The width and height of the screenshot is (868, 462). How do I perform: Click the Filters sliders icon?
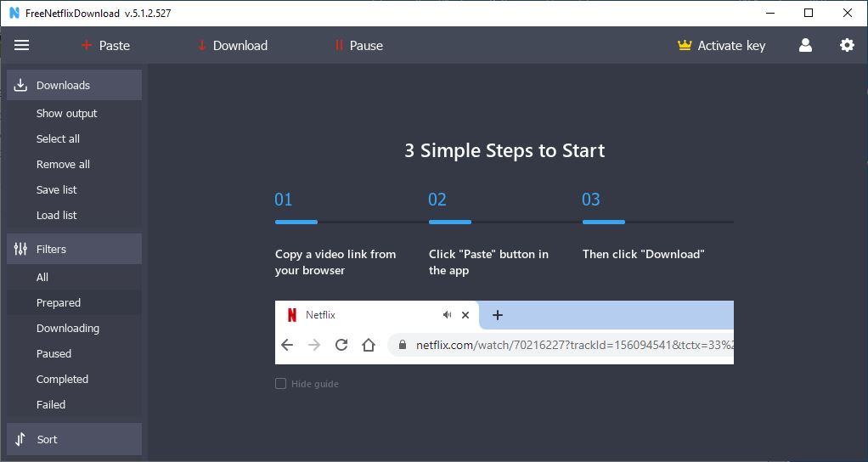pyautogui.click(x=20, y=249)
